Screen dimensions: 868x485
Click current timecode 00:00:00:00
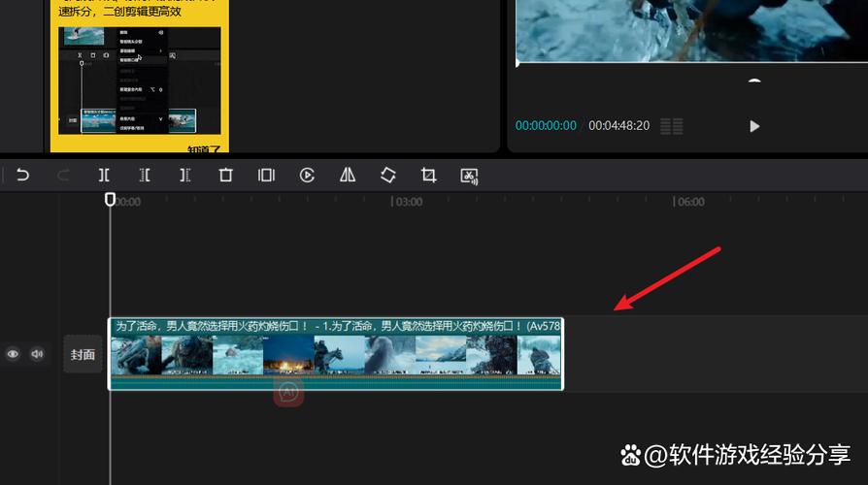pos(546,125)
